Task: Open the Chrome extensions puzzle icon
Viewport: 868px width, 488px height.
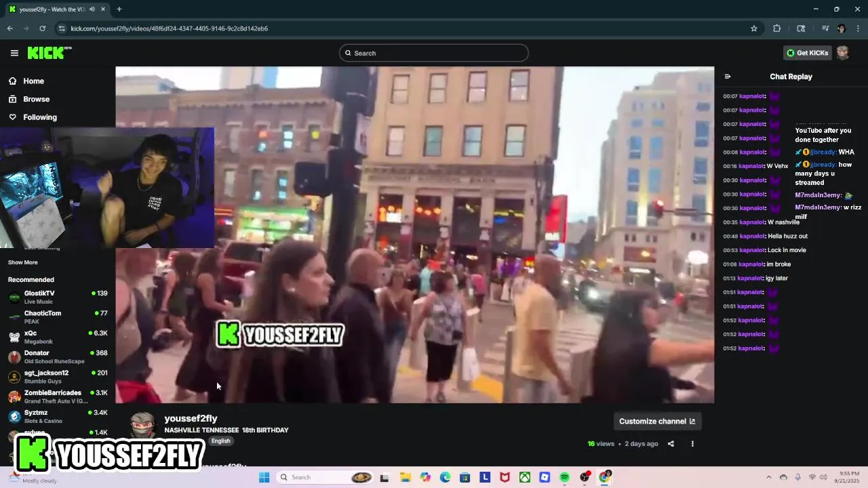Action: click(x=777, y=28)
